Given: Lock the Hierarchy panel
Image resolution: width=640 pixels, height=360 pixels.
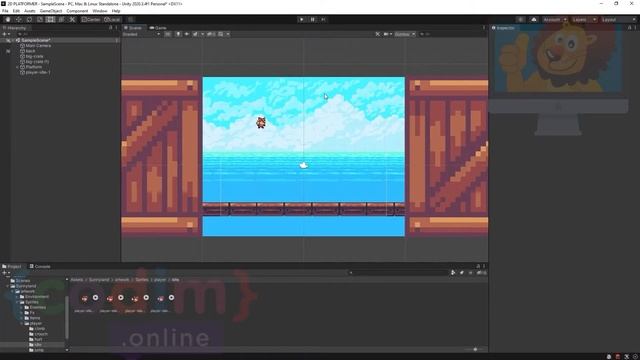Looking at the screenshot, I should click(111, 28).
